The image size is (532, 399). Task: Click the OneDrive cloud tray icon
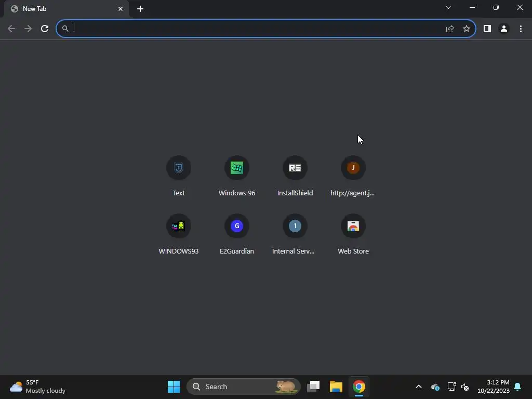click(435, 387)
